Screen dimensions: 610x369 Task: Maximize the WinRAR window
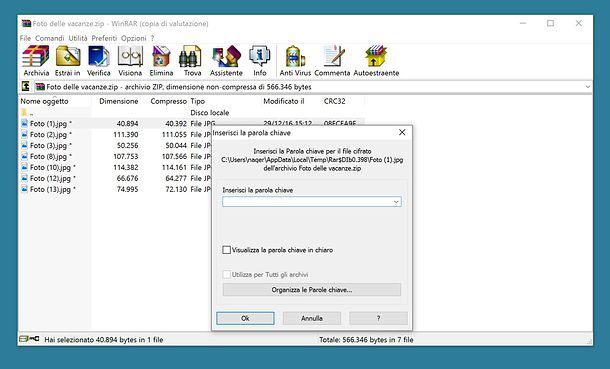pos(550,23)
